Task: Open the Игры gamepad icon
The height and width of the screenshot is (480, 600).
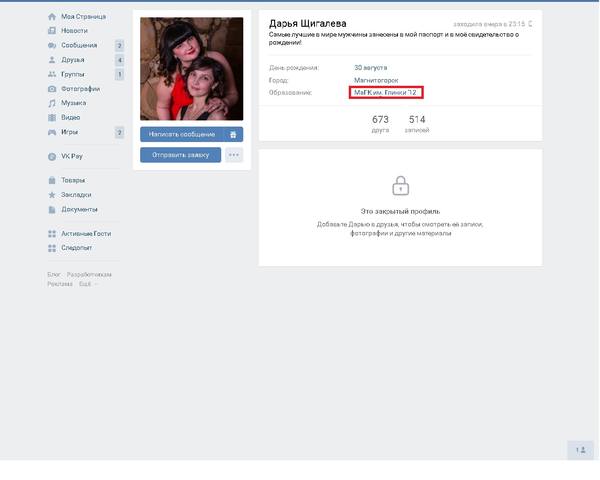Action: click(x=52, y=132)
